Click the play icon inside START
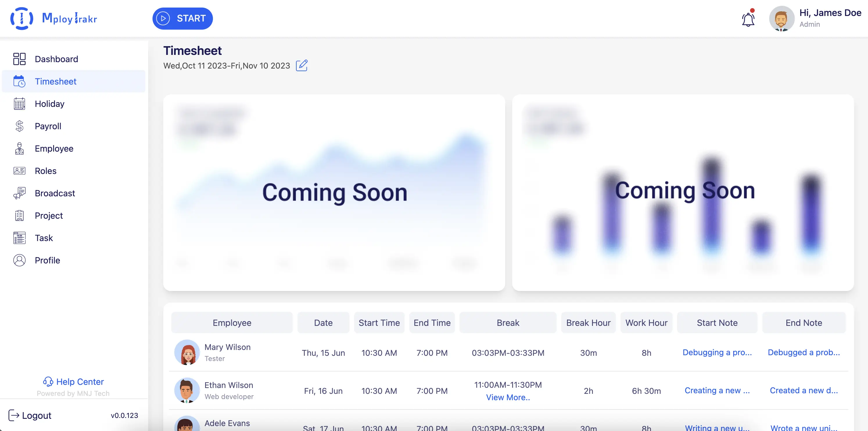This screenshot has height=431, width=868. (x=163, y=19)
